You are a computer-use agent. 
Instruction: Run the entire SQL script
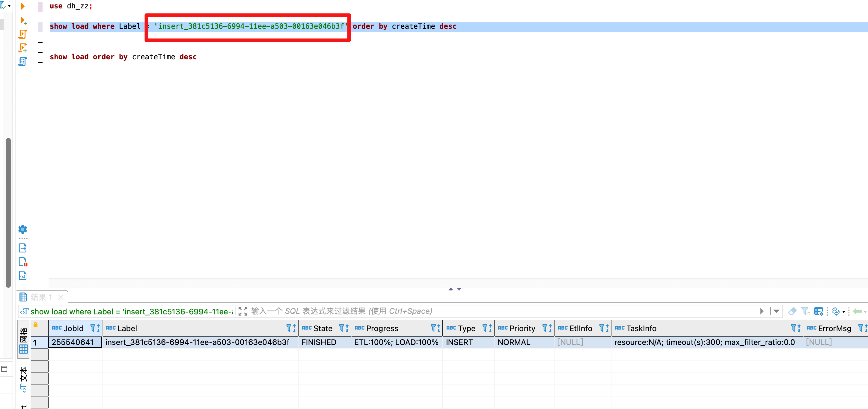[22, 34]
